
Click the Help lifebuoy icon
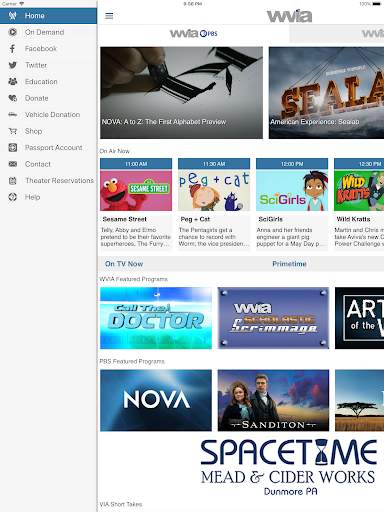tap(13, 197)
